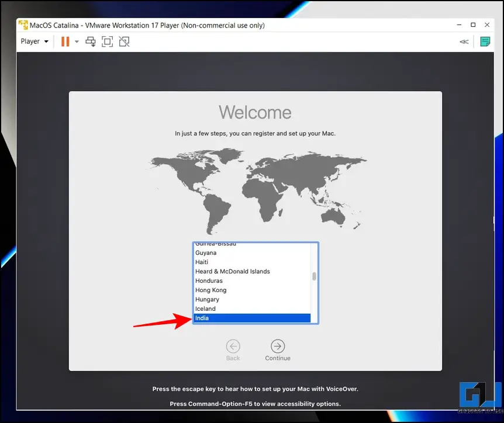
Task: Toggle Unity mode icon
Action: pos(123,41)
